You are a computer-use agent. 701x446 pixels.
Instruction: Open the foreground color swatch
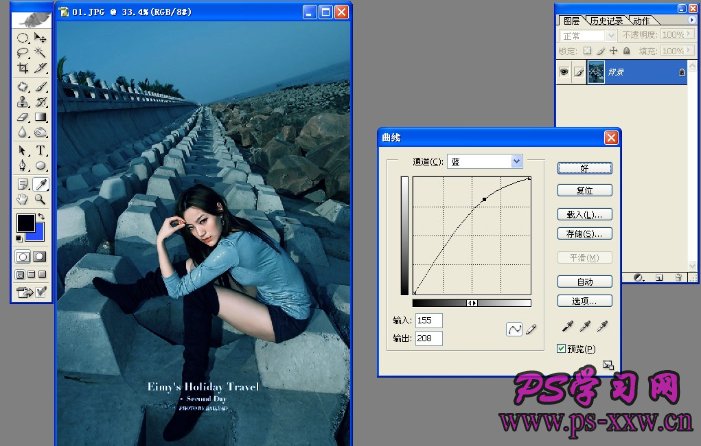(25, 223)
